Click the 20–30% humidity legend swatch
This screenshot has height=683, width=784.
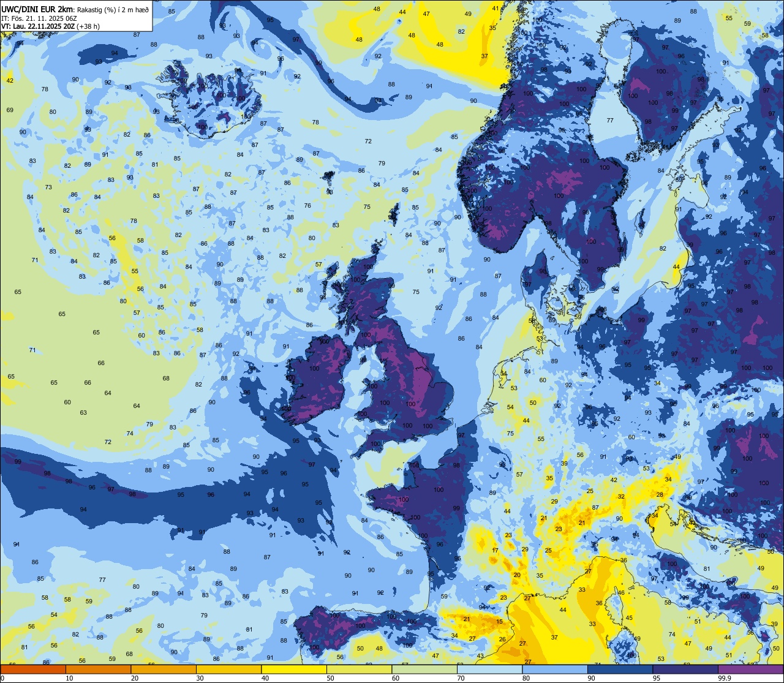click(x=163, y=669)
